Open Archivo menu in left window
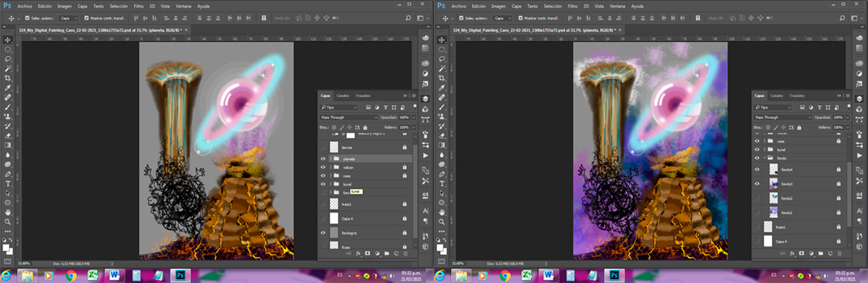 [x=24, y=6]
